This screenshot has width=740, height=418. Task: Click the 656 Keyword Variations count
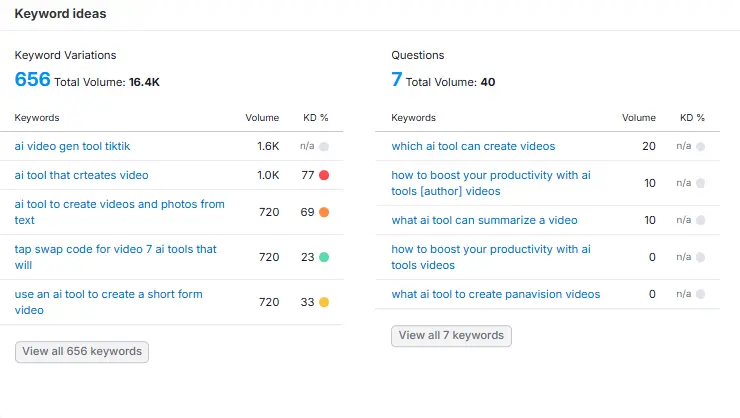[32, 80]
